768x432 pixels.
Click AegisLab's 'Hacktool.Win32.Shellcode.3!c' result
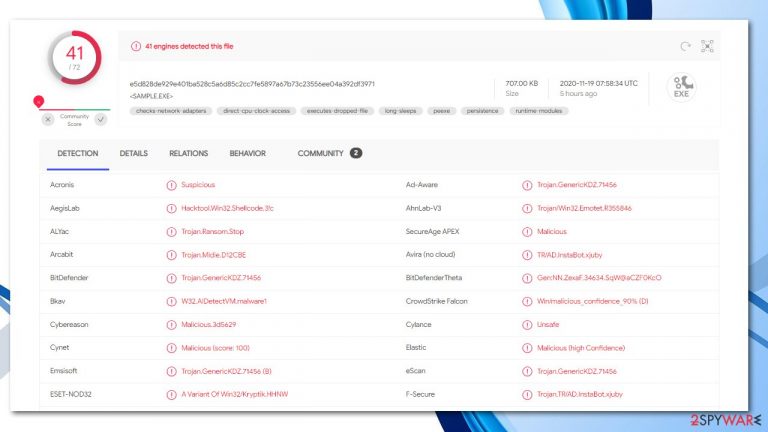point(227,208)
